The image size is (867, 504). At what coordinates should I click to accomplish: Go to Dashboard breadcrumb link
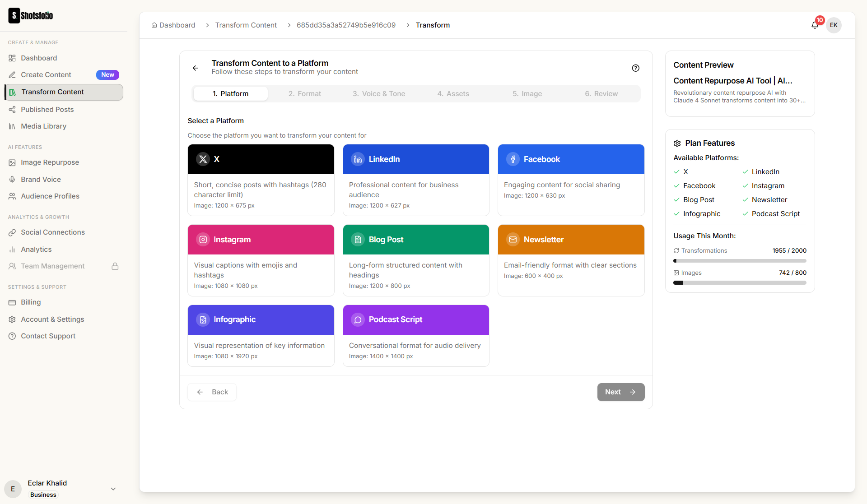coord(173,25)
